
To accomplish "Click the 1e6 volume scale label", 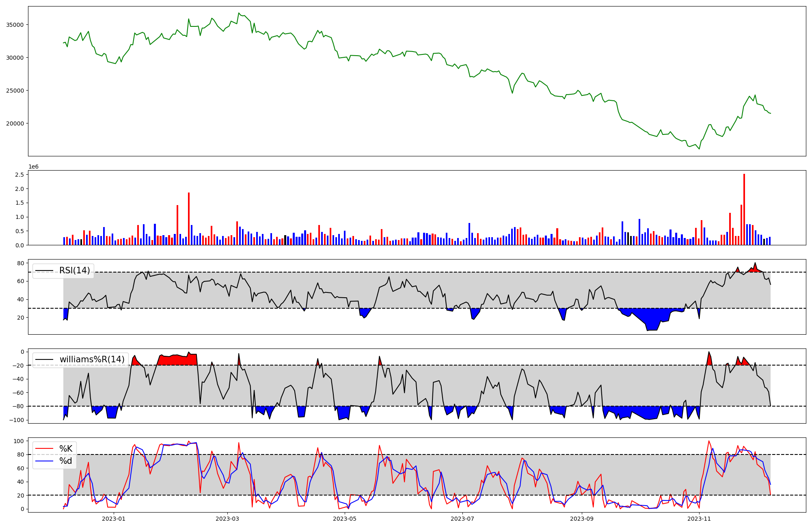I will pos(33,167).
